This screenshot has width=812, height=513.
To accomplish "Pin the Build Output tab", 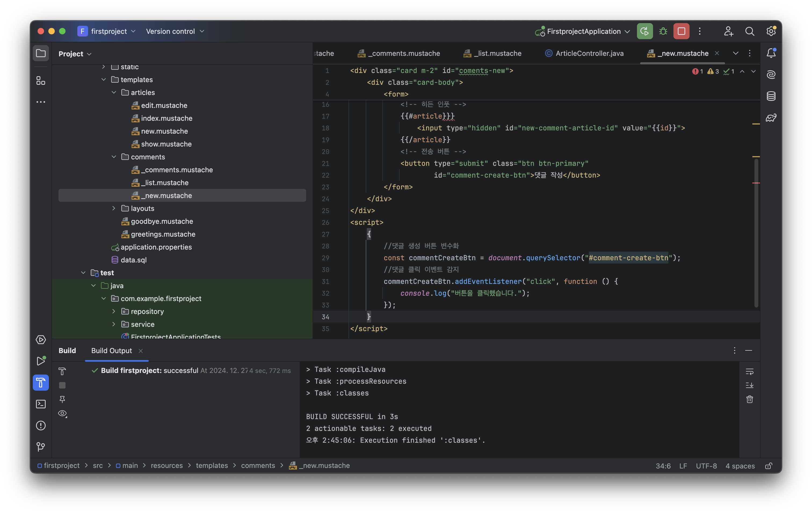I will [62, 400].
